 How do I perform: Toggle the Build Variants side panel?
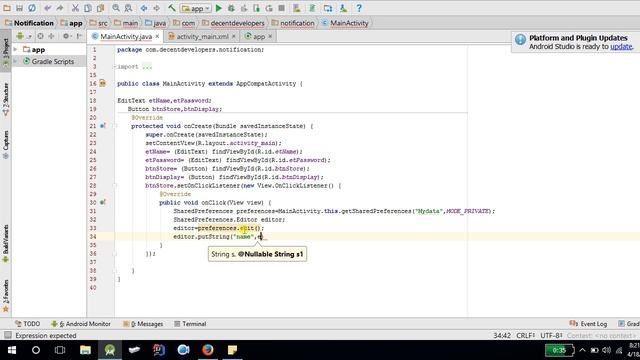pyautogui.click(x=6, y=244)
